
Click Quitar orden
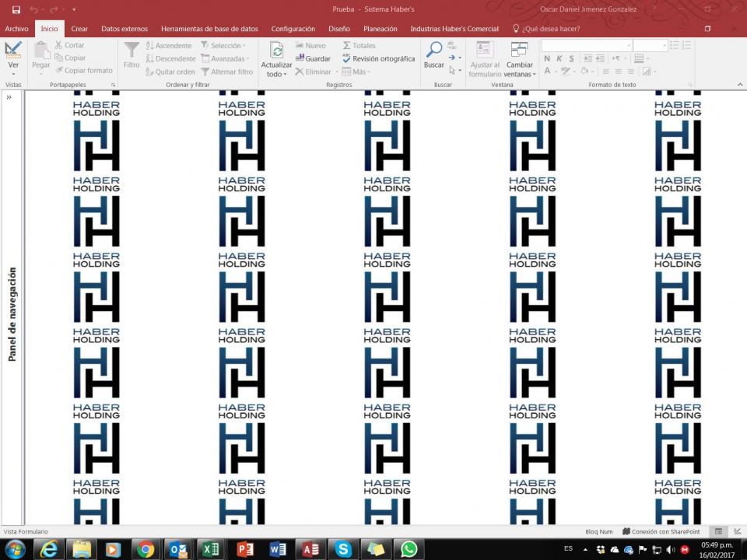(170, 72)
